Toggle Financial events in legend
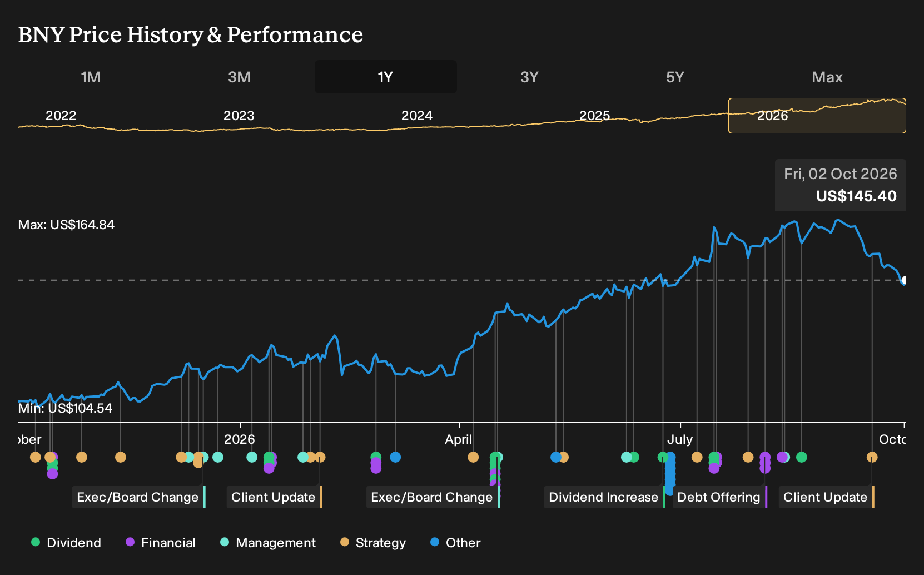Screen dimensions: 924x575 pos(161,543)
